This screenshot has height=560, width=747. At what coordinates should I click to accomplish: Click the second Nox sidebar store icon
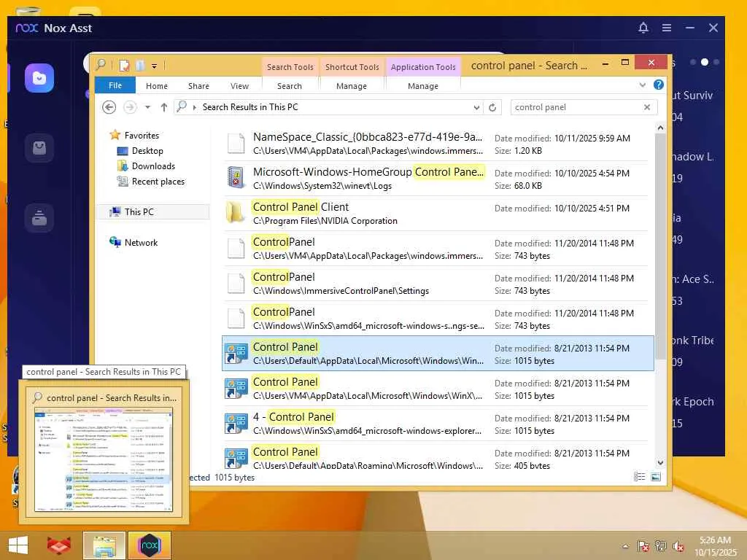click(39, 148)
